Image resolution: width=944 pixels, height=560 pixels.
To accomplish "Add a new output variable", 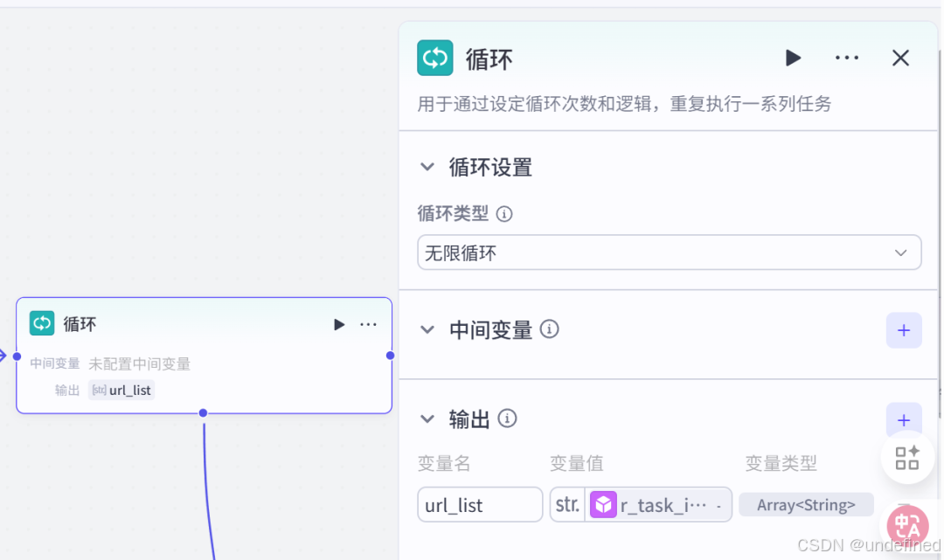I will pos(903,420).
